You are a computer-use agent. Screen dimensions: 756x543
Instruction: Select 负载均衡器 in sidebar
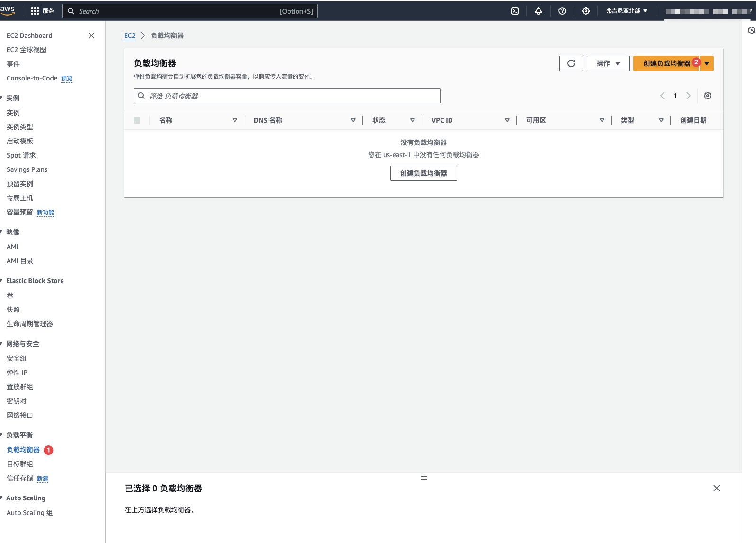(x=23, y=450)
